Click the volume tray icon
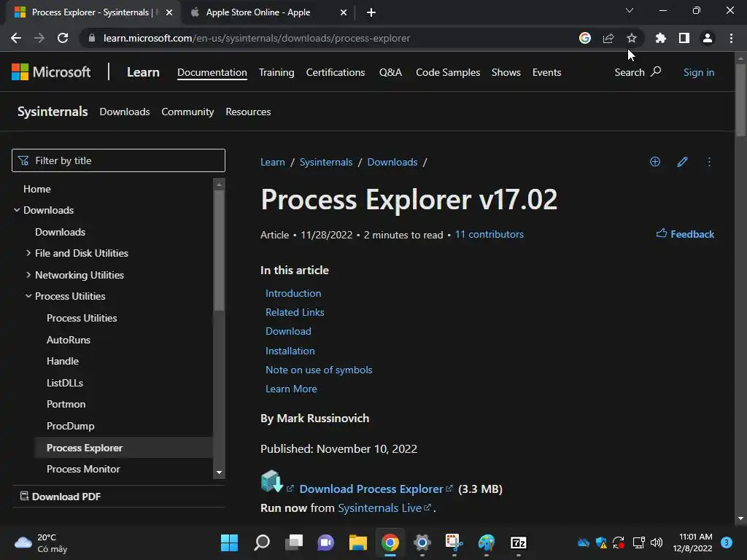The image size is (747, 560). (657, 542)
